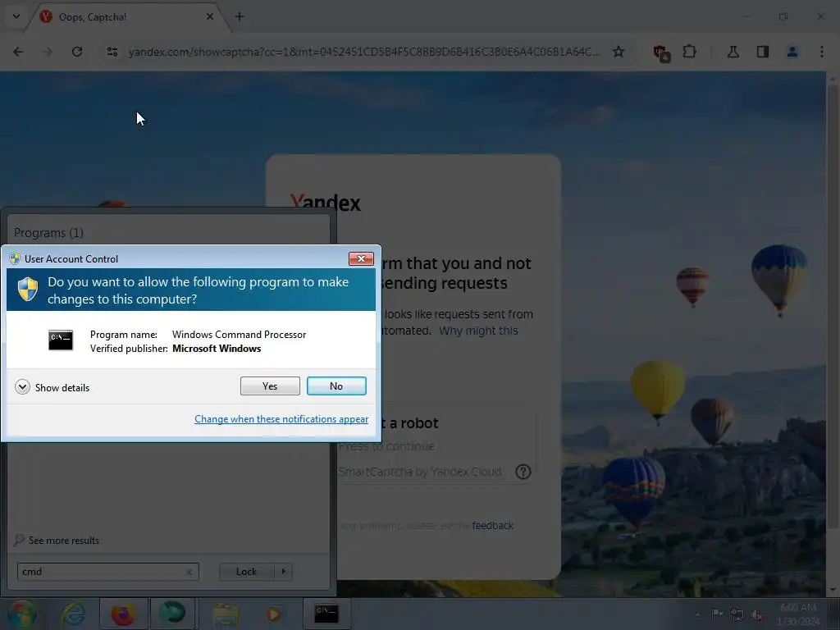This screenshot has width=840, height=630.
Task: Open the green globe browser taskbar icon
Action: 172,614
